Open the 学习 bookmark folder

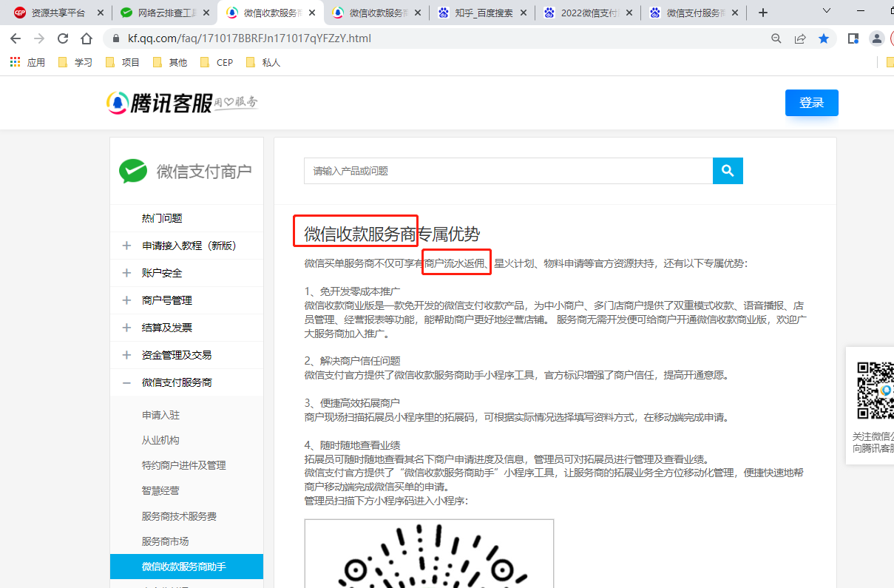pyautogui.click(x=75, y=62)
